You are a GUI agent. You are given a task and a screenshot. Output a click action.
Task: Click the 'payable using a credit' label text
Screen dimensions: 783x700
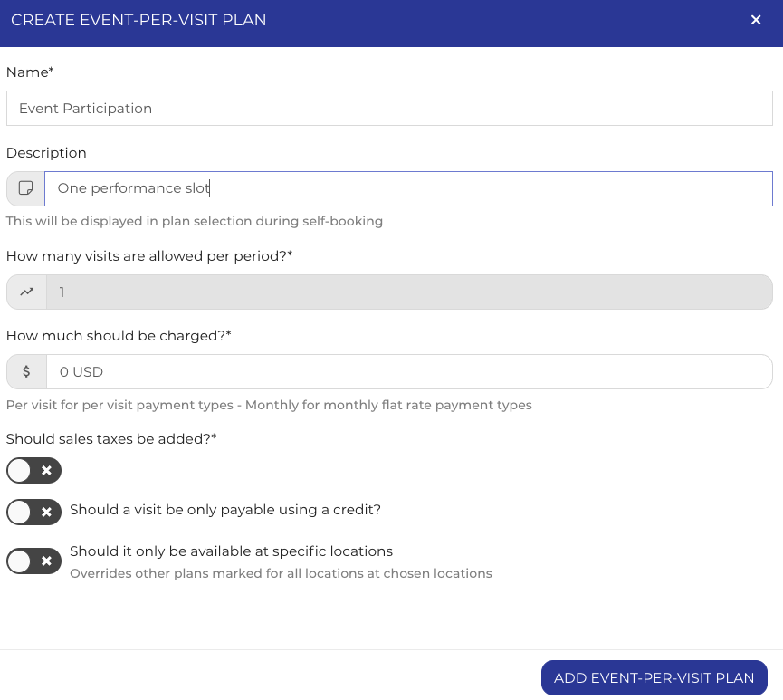click(224, 510)
